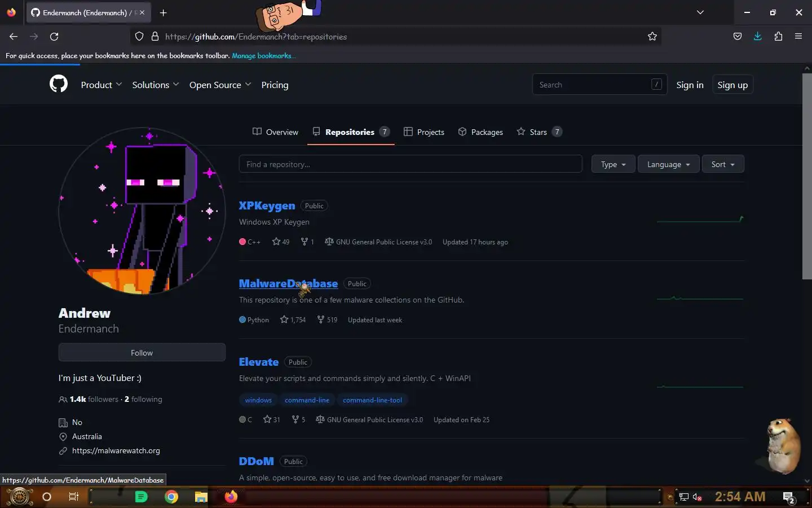Click XPKeygen fork count icon
The height and width of the screenshot is (508, 812).
click(x=304, y=242)
